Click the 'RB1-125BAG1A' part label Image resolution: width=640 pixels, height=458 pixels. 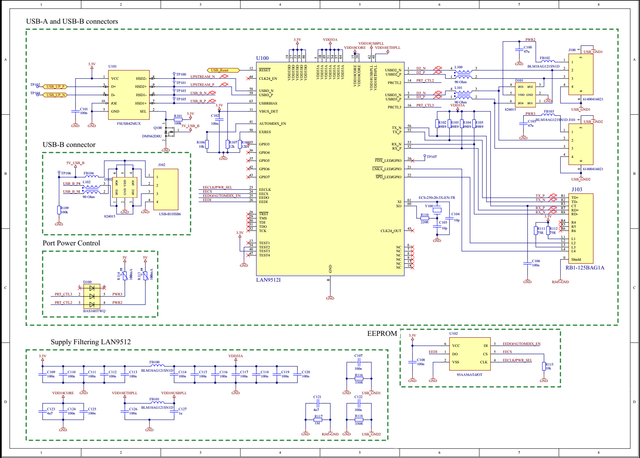coord(585,268)
